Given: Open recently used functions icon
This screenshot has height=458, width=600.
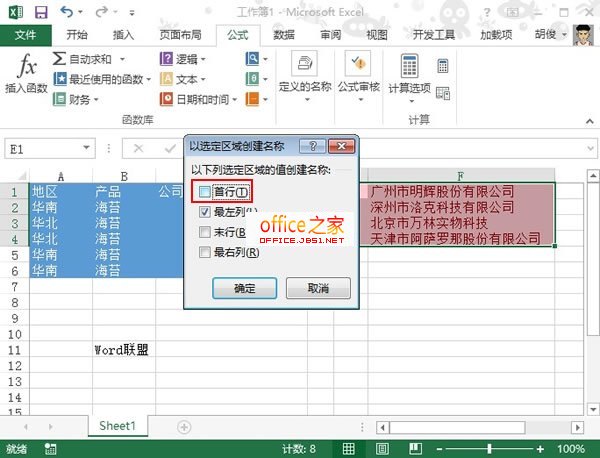Looking at the screenshot, I should pos(60,79).
